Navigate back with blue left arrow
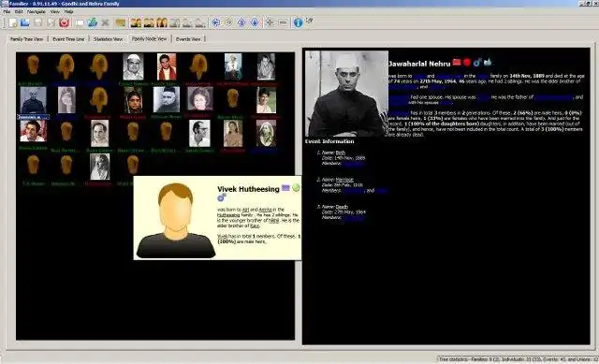Image resolution: width=599 pixels, height=364 pixels. [216, 22]
